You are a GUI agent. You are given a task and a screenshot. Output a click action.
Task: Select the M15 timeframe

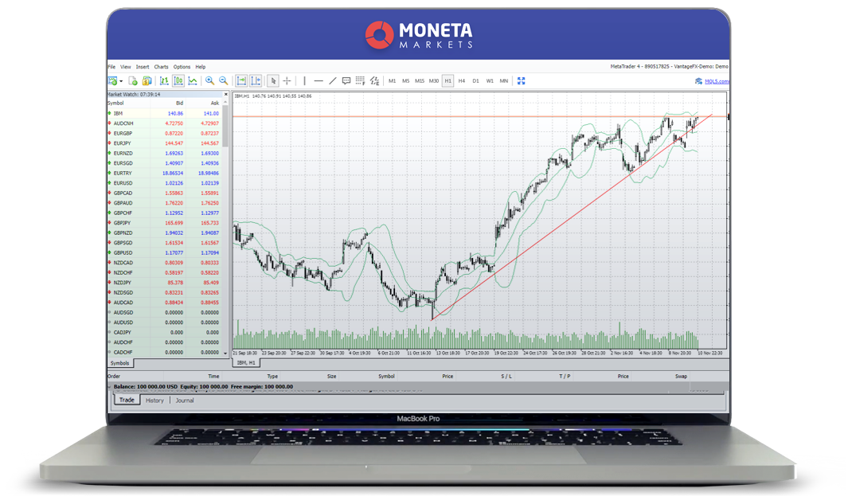pyautogui.click(x=420, y=81)
